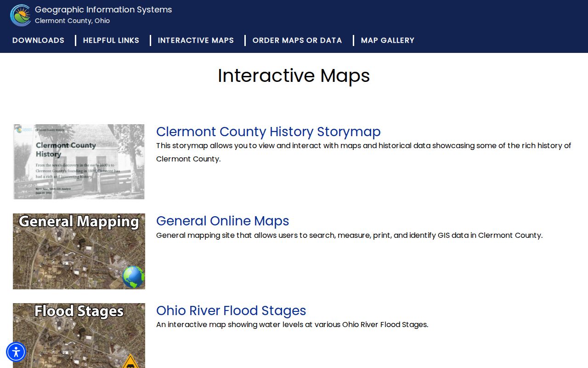Open the Ohio River Flood Stages link
Screen dimensions: 588x368
coord(231,310)
